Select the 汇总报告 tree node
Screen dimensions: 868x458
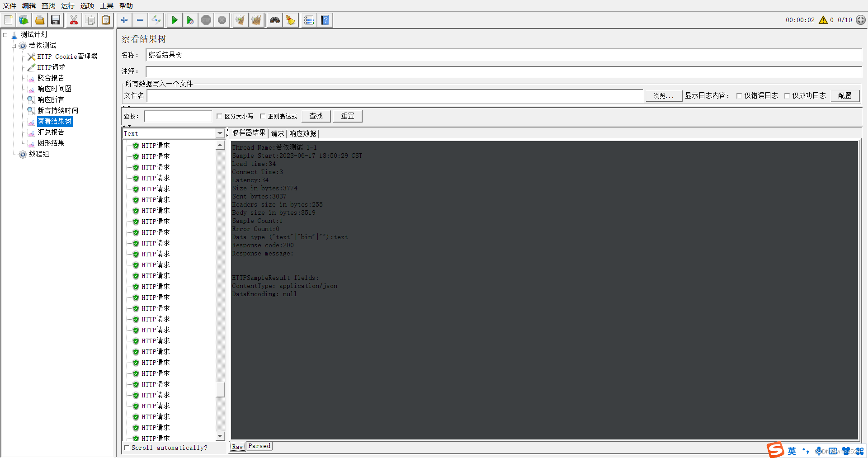point(51,132)
